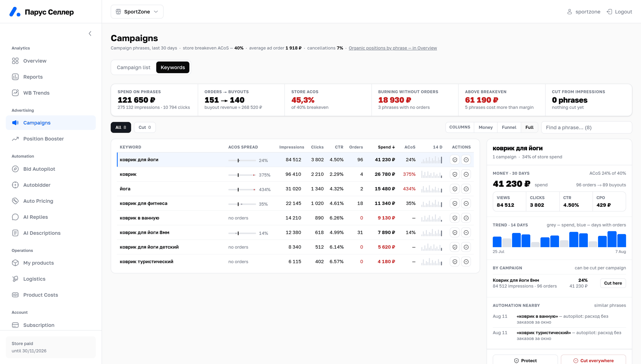The width and height of the screenshot is (641, 364).
Task: Click the «коврик туристический» automation entry
Action: coord(559,336)
